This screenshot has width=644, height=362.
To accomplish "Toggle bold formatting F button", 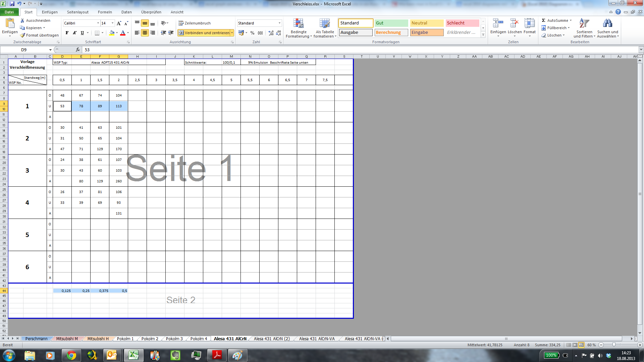I will (x=67, y=33).
